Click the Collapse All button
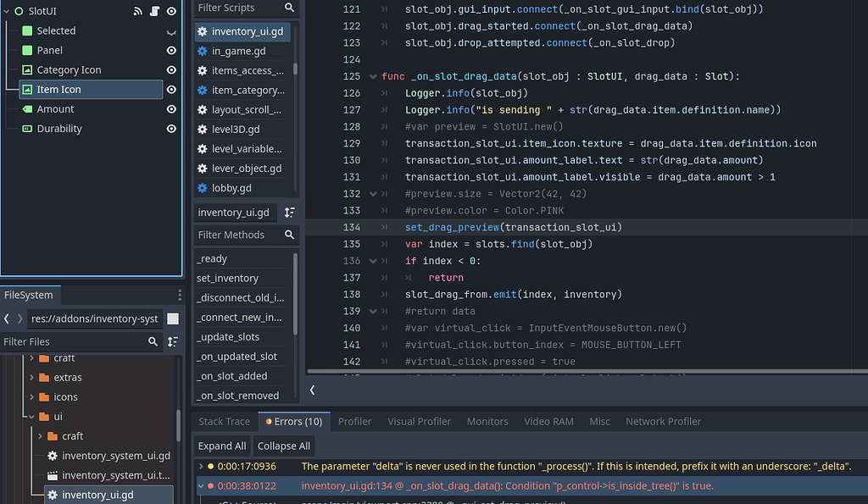The image size is (868, 504). point(284,446)
